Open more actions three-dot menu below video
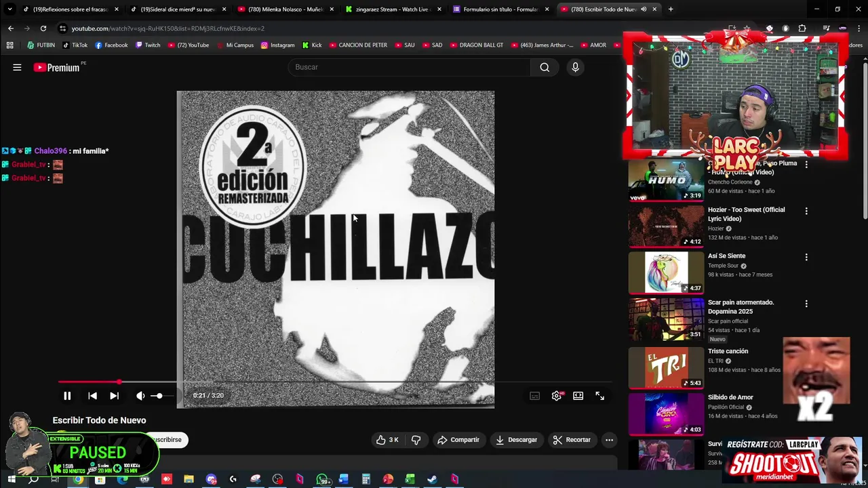 (609, 440)
